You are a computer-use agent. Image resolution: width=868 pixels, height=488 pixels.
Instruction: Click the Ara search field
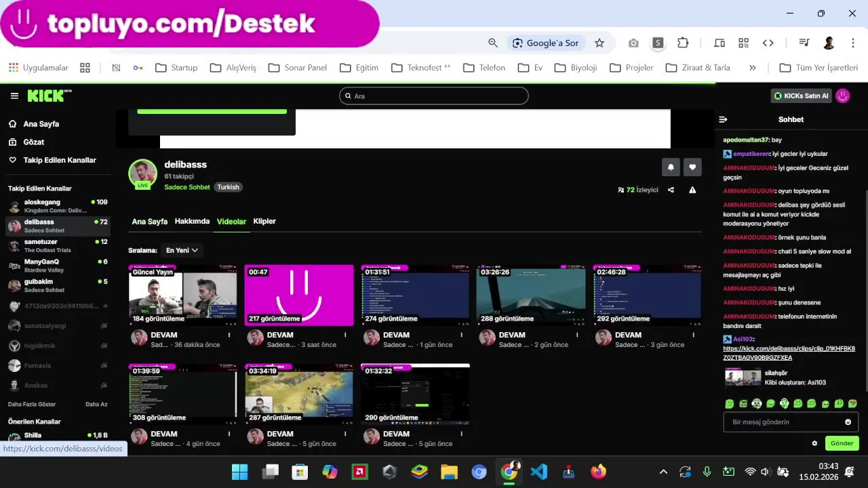(434, 96)
